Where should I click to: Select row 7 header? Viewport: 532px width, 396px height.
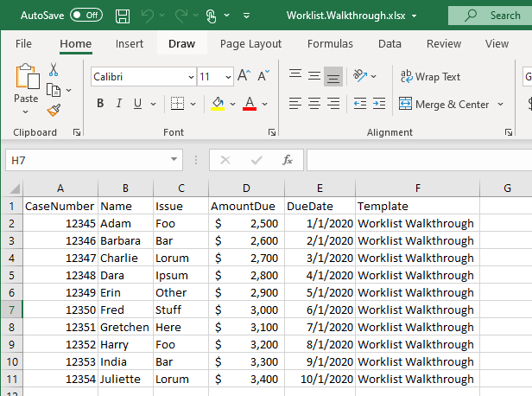[11, 310]
